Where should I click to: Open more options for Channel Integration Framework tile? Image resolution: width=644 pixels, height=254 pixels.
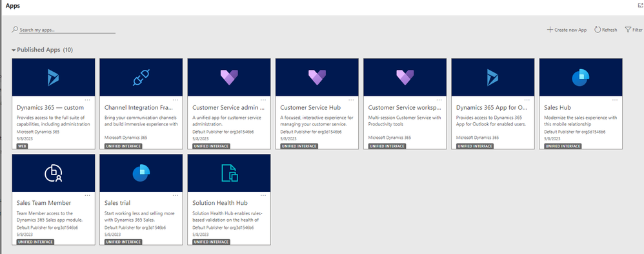tap(176, 100)
